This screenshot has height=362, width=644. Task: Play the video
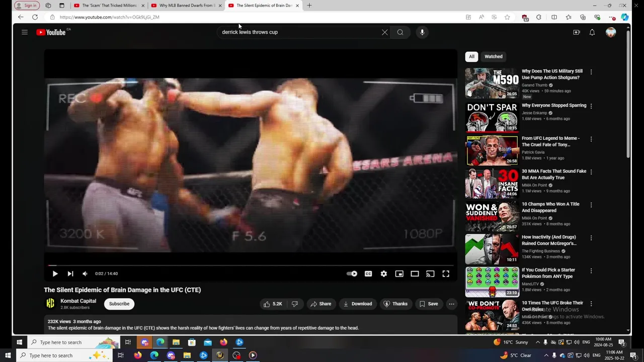(55, 274)
